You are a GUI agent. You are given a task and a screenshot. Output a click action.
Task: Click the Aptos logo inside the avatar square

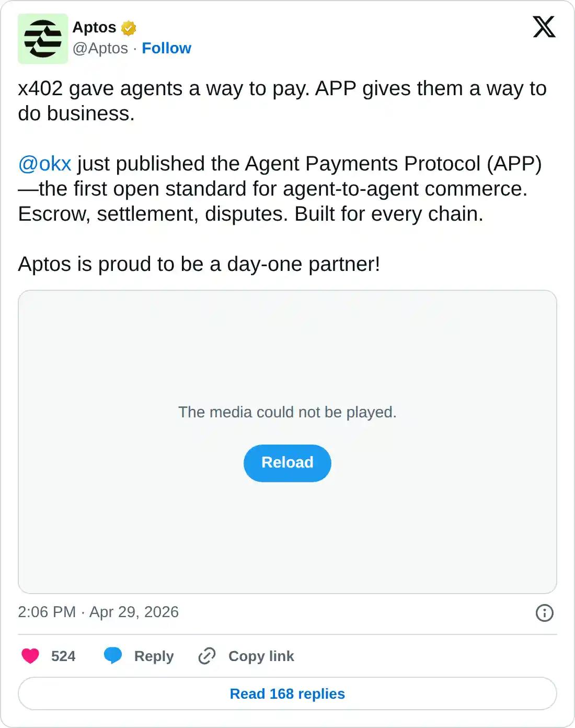pos(43,38)
